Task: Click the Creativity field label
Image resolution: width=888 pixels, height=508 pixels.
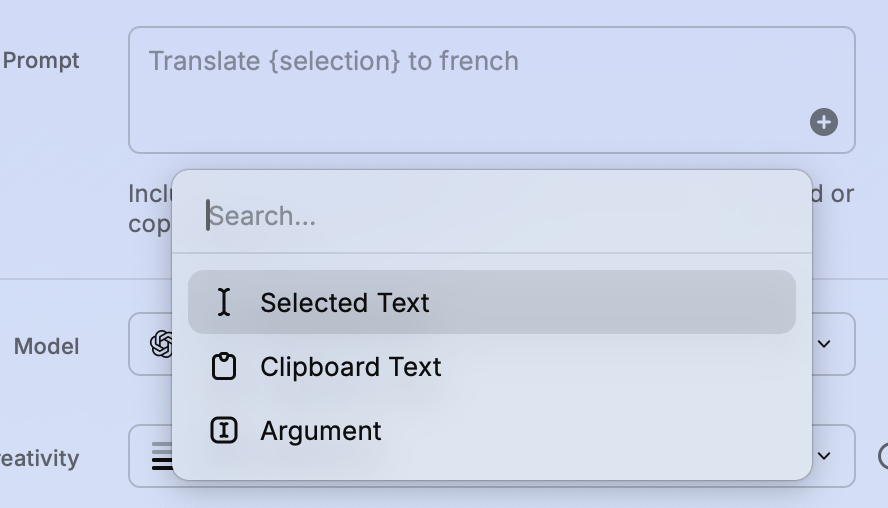Action: click(x=40, y=458)
